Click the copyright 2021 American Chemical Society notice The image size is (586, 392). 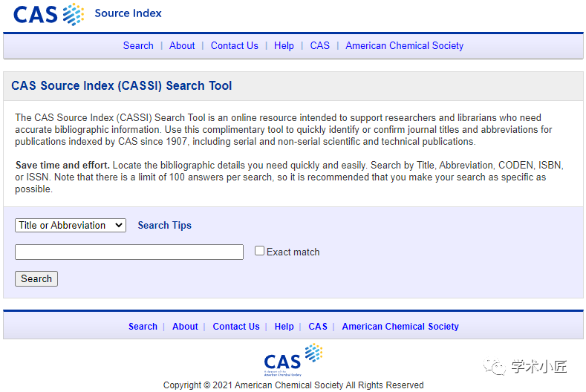point(293,385)
